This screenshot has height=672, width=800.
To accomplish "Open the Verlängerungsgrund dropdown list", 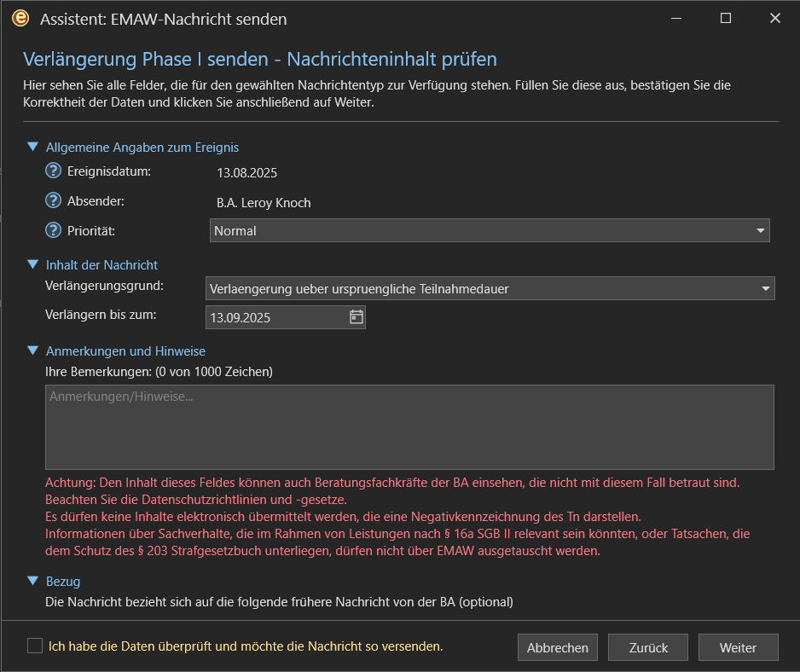I will [490, 288].
